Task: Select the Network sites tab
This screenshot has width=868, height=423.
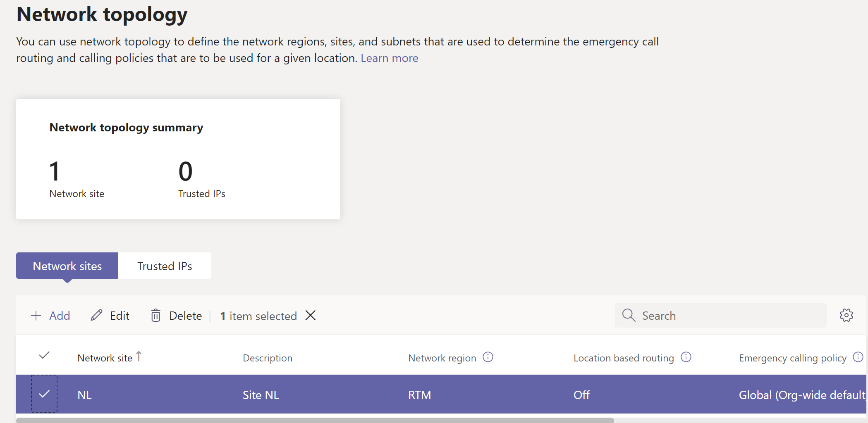Action: pos(67,266)
